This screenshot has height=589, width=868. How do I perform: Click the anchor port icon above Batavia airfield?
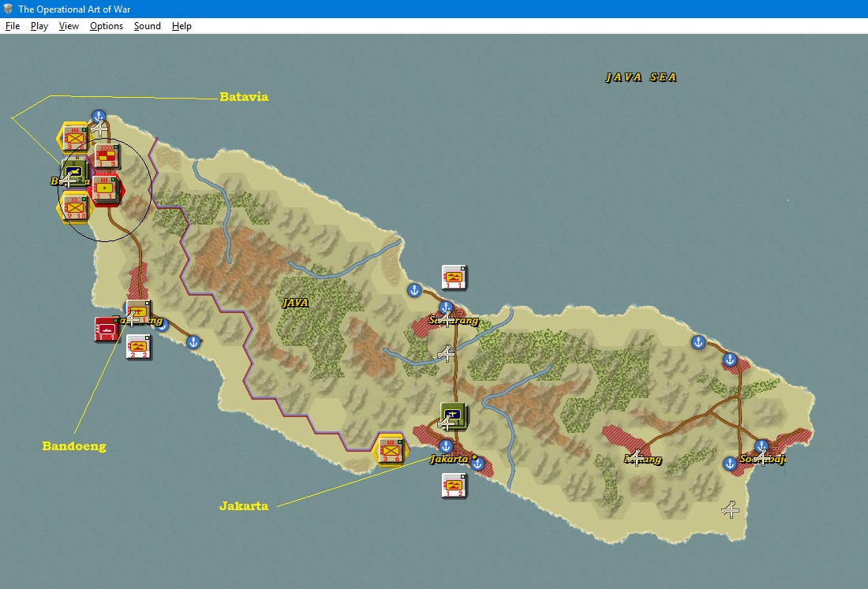point(99,117)
